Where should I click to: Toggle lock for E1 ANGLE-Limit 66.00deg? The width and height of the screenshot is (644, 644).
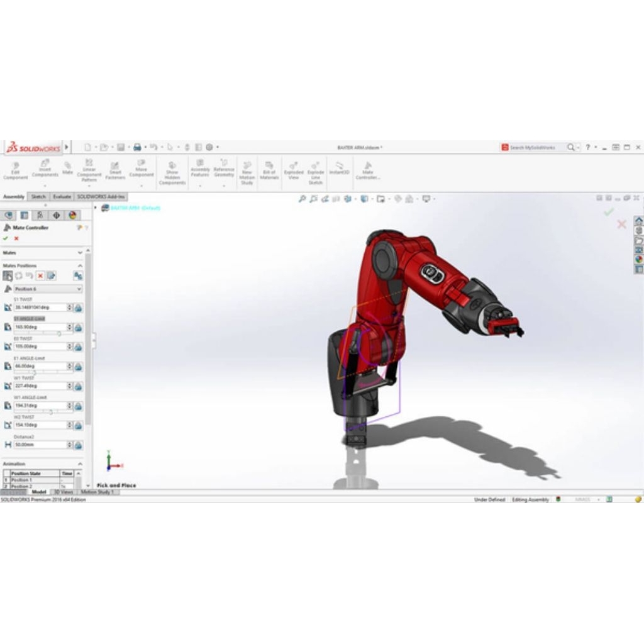[x=78, y=367]
